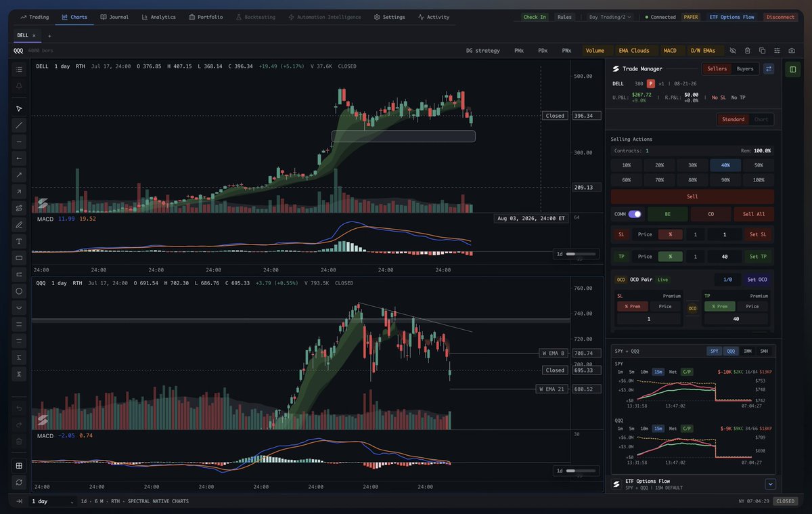This screenshot has height=514, width=812.
Task: Click the Set OCO button
Action: pos(759,279)
